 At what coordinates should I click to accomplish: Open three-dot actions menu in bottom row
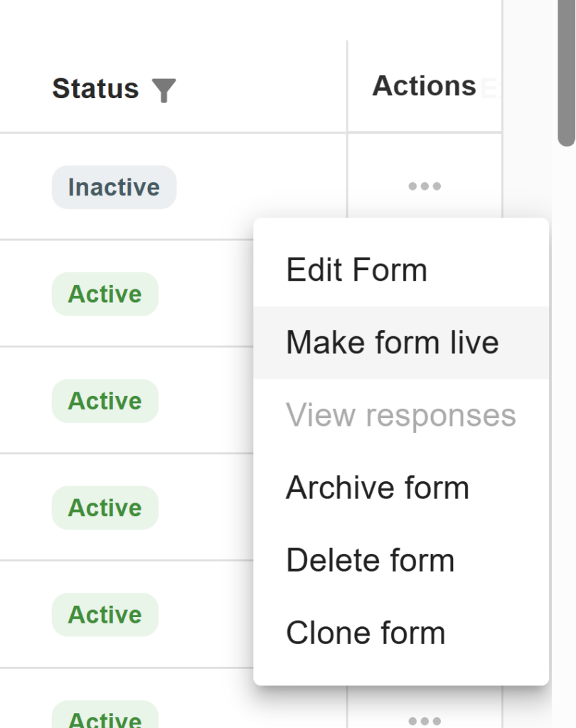[x=425, y=721]
